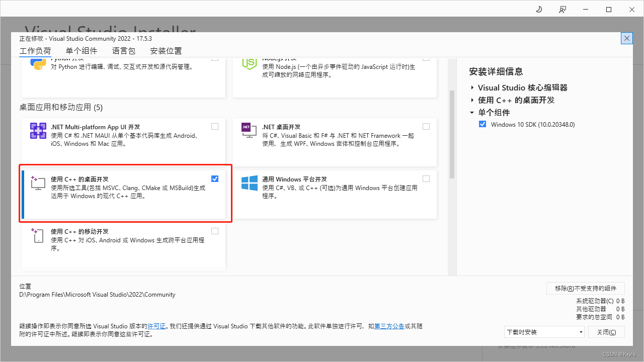
Task: Enable the .NET Multi-platform App UI workload checkbox
Action: pos(215,126)
